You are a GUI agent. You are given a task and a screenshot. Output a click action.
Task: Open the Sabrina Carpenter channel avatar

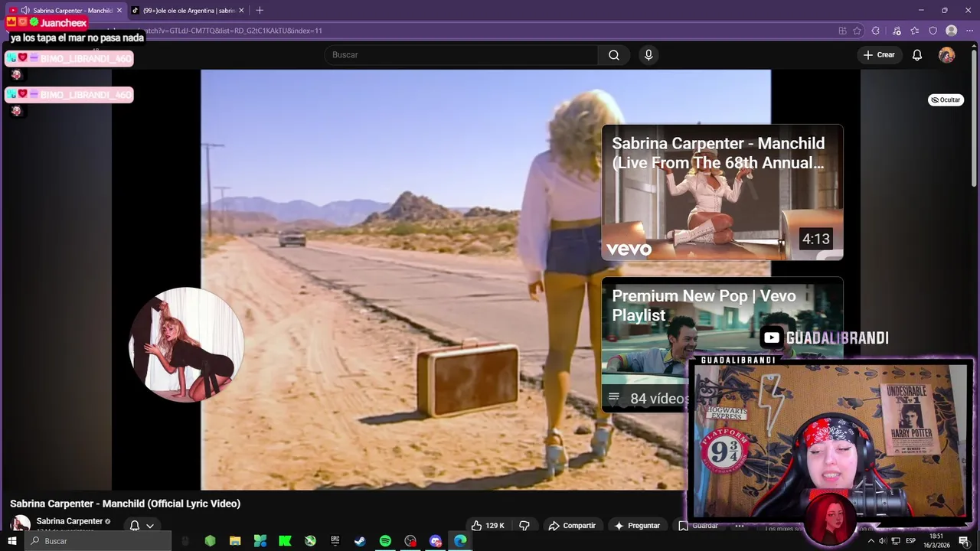coord(21,525)
